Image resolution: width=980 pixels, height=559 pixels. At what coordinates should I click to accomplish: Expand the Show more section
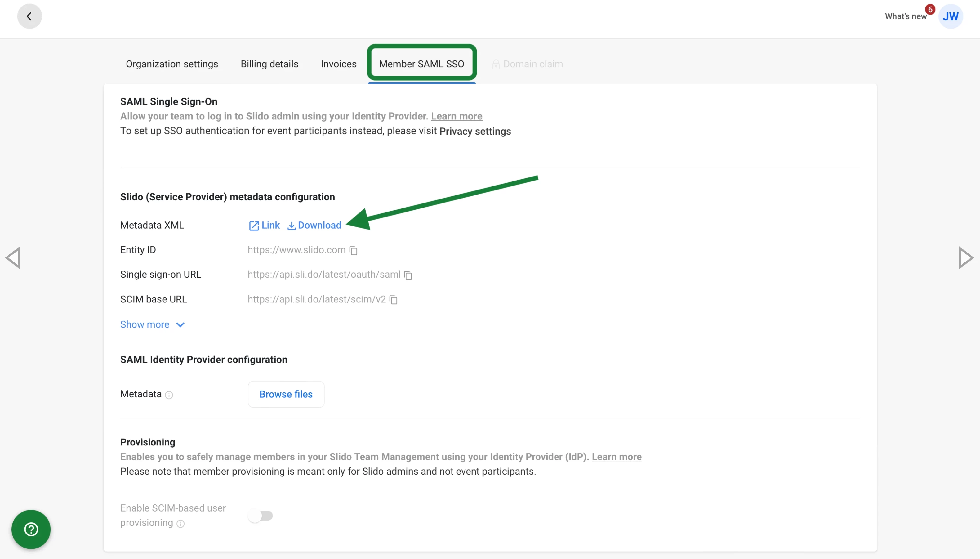click(152, 324)
